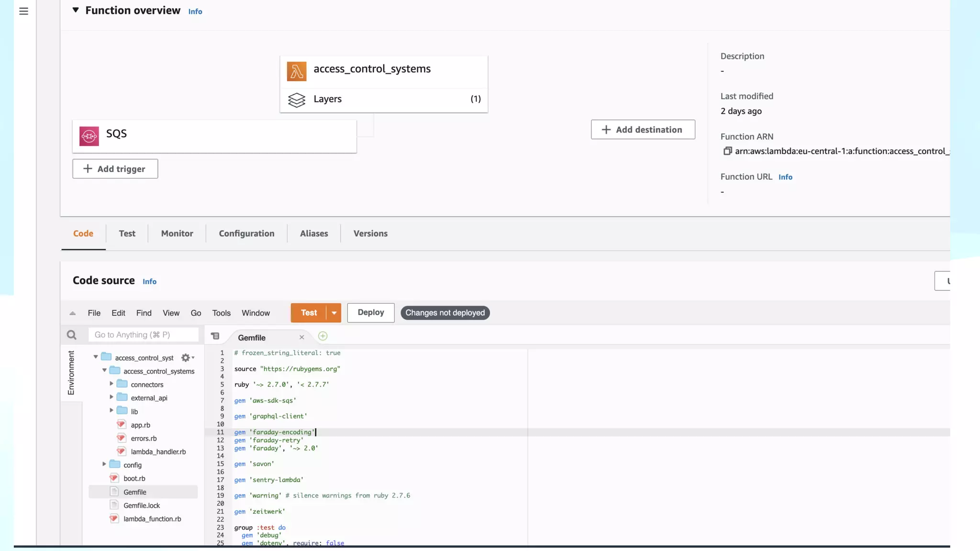
Task: Collapse the Function overview section
Action: tap(76, 10)
